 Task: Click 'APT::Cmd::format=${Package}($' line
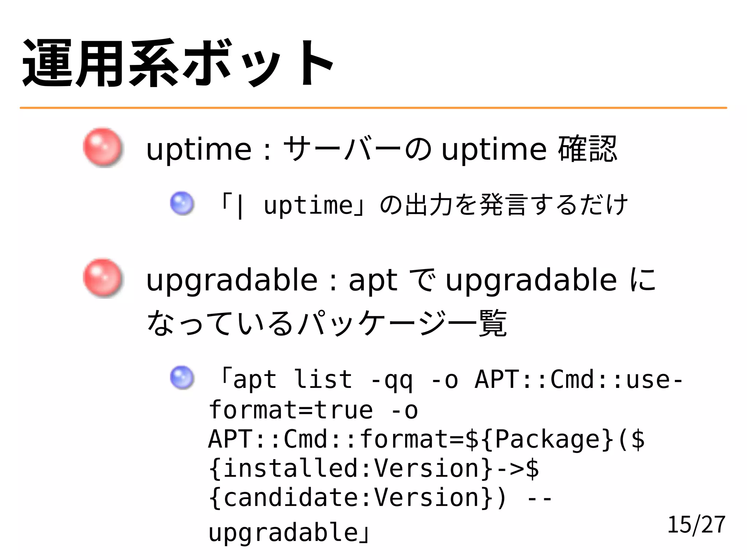426,439
